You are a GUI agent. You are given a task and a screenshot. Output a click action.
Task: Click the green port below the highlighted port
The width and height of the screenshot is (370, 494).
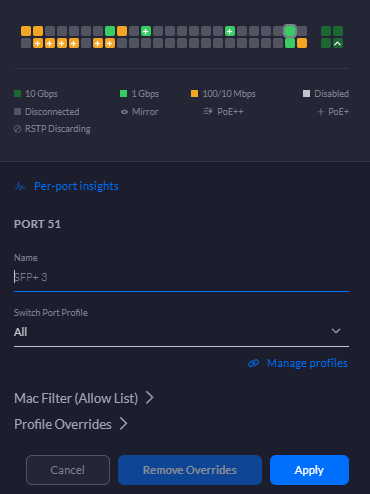[x=290, y=43]
